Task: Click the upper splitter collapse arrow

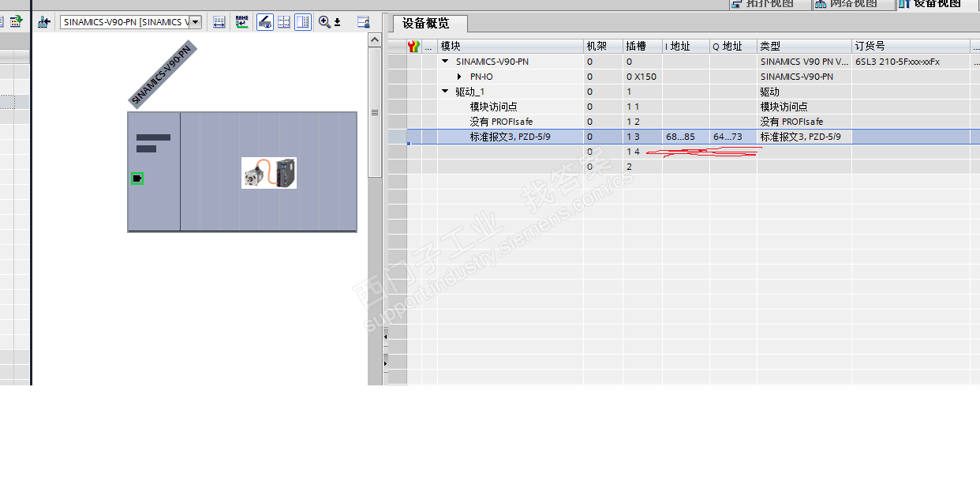Action: point(386,336)
